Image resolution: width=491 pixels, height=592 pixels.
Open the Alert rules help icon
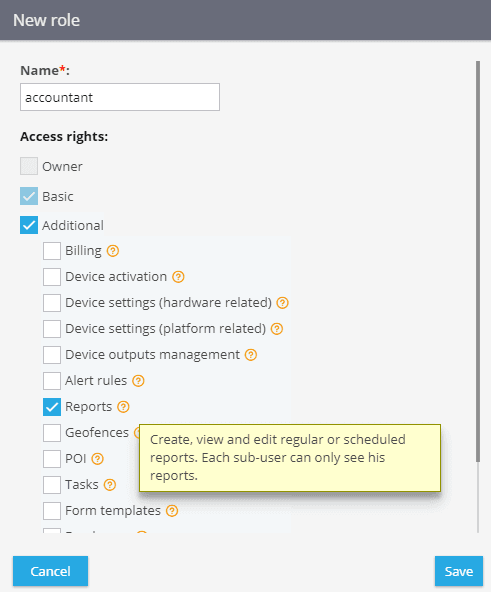coord(138,381)
